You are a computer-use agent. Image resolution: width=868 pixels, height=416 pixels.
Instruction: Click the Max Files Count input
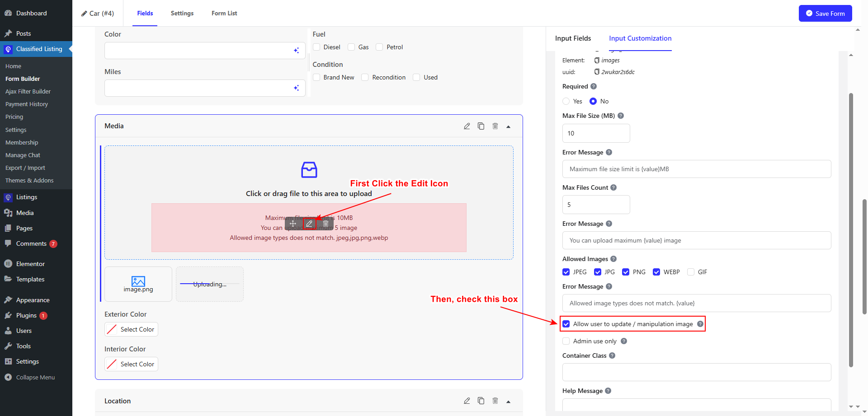coord(596,205)
